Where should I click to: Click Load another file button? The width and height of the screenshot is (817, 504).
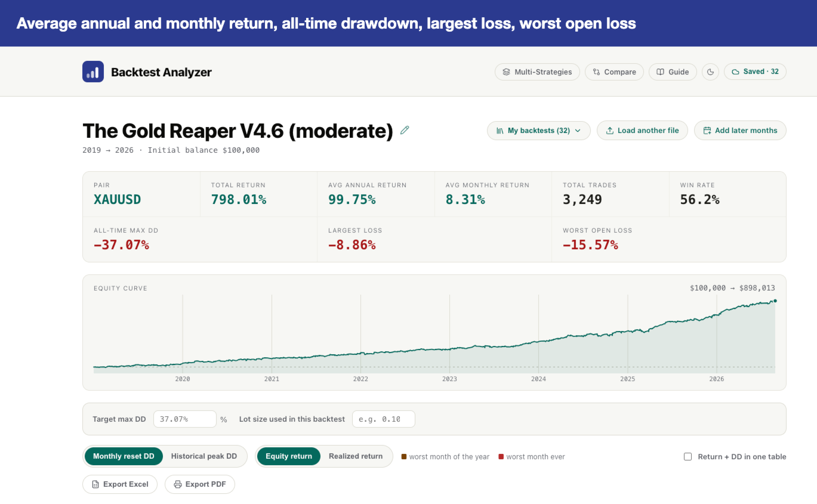point(642,131)
